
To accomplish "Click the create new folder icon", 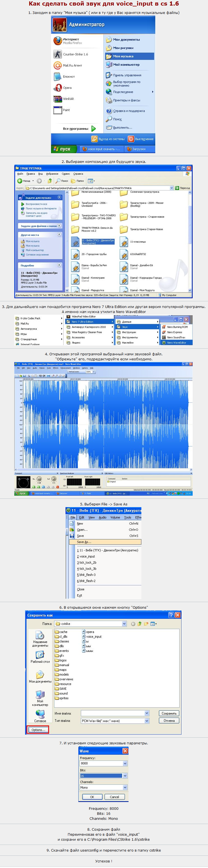I will pyautogui.click(x=146, y=624).
